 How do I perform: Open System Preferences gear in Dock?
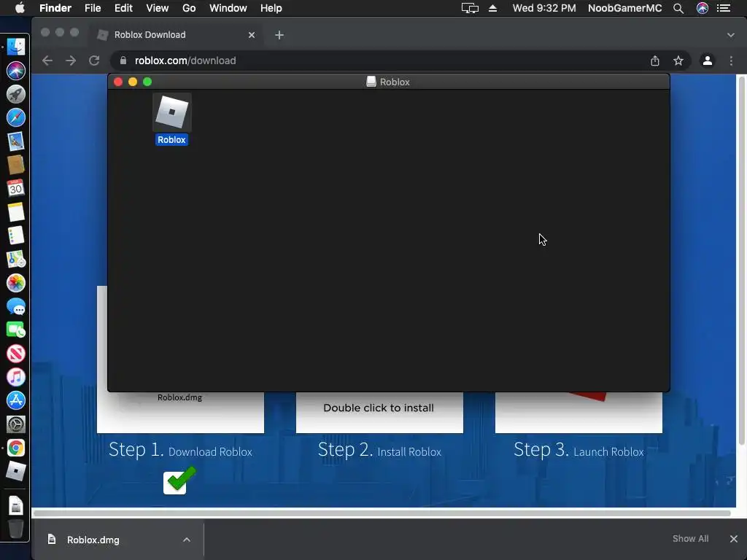[x=16, y=424]
